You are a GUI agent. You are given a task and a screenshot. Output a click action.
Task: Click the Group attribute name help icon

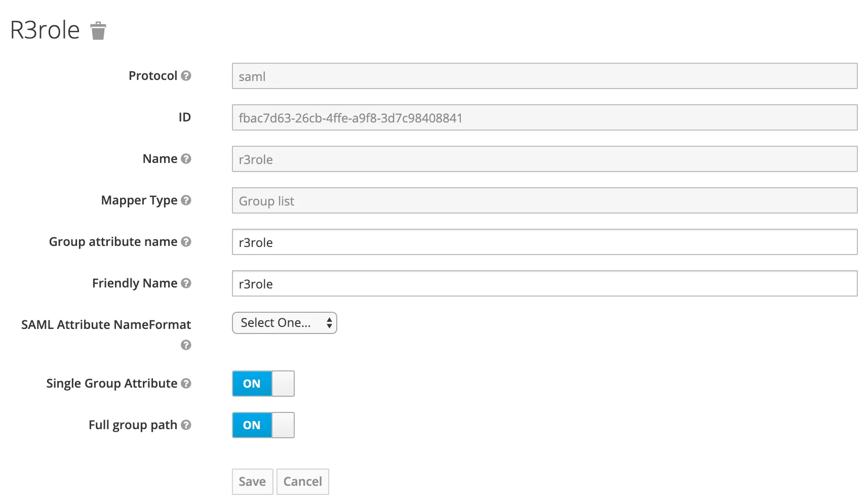(186, 242)
